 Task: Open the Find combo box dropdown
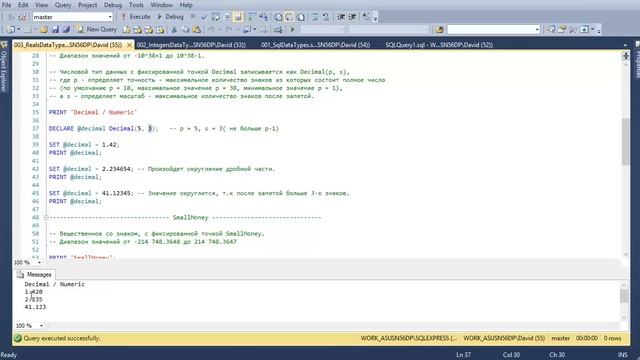(x=537, y=29)
